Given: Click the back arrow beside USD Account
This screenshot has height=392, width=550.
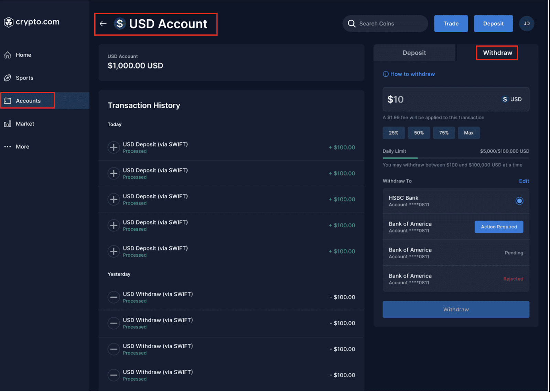Looking at the screenshot, I should [x=103, y=24].
